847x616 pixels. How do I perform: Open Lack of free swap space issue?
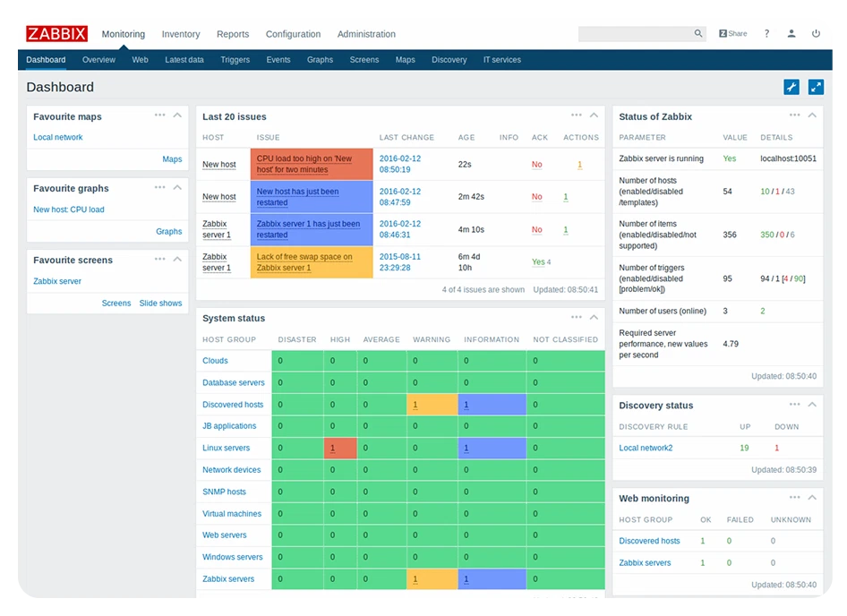pyautogui.click(x=304, y=262)
